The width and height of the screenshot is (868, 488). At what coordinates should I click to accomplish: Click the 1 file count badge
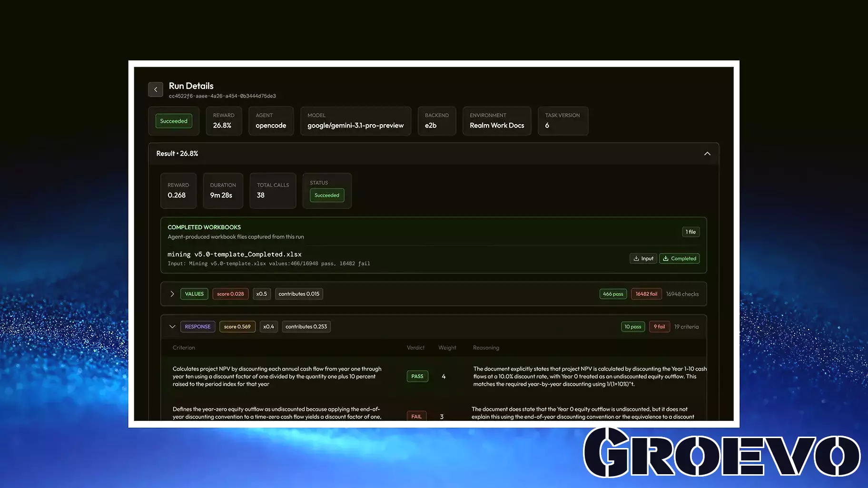(690, 232)
